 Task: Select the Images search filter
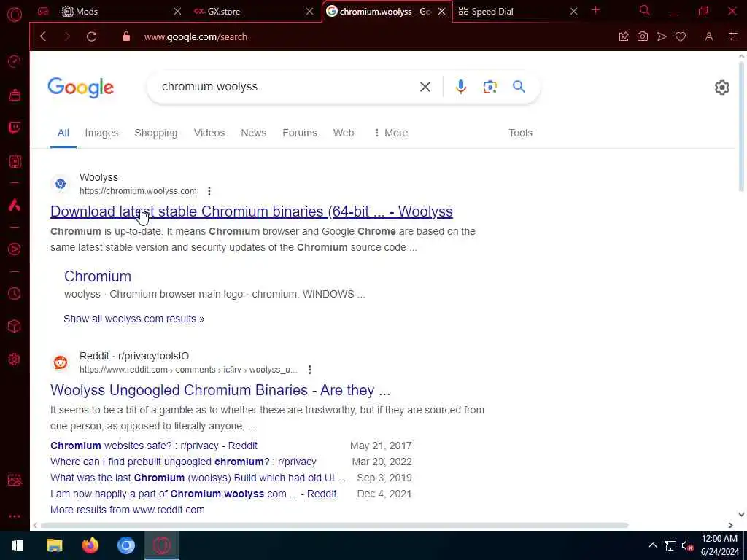click(x=101, y=133)
